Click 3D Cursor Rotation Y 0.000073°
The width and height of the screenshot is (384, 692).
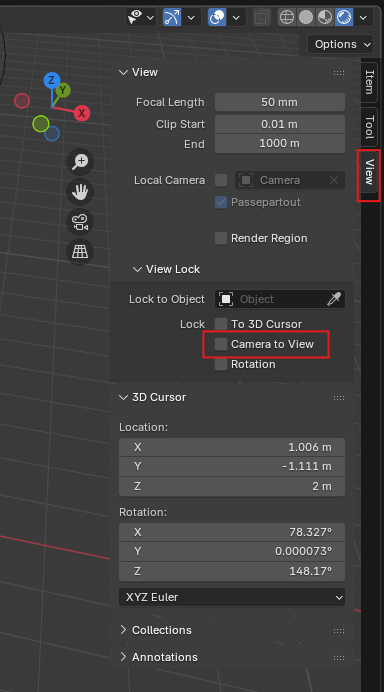pos(232,552)
